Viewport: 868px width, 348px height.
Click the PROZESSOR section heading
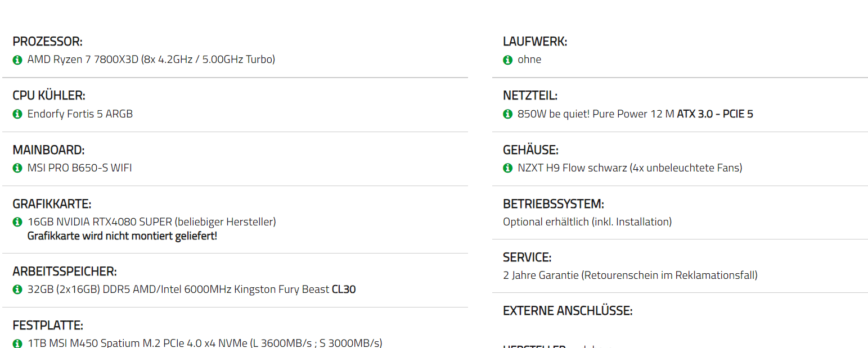point(48,42)
